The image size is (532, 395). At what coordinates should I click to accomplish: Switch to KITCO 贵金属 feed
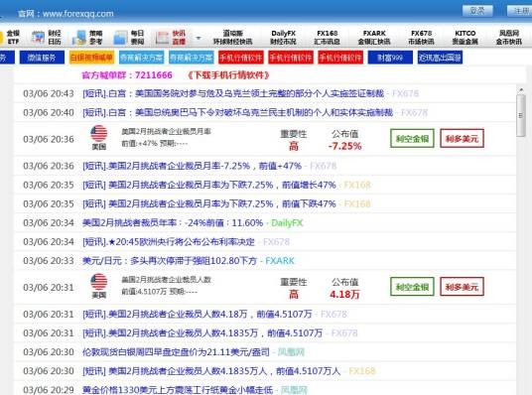465,38
